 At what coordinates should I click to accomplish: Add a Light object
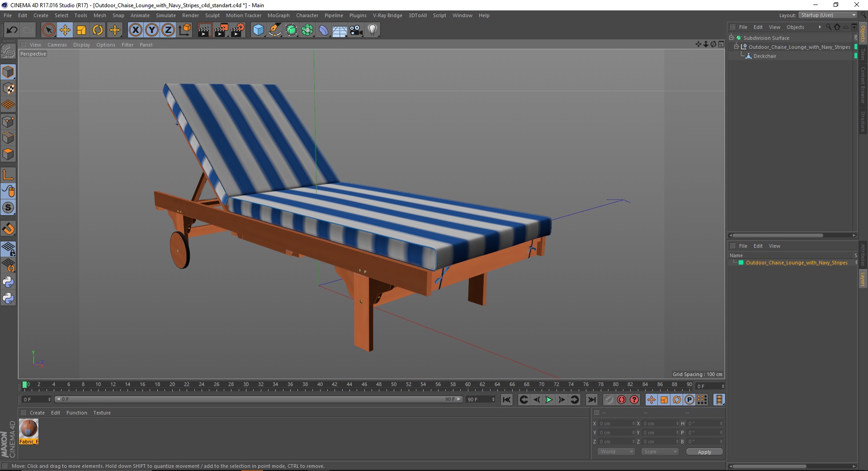coord(373,30)
